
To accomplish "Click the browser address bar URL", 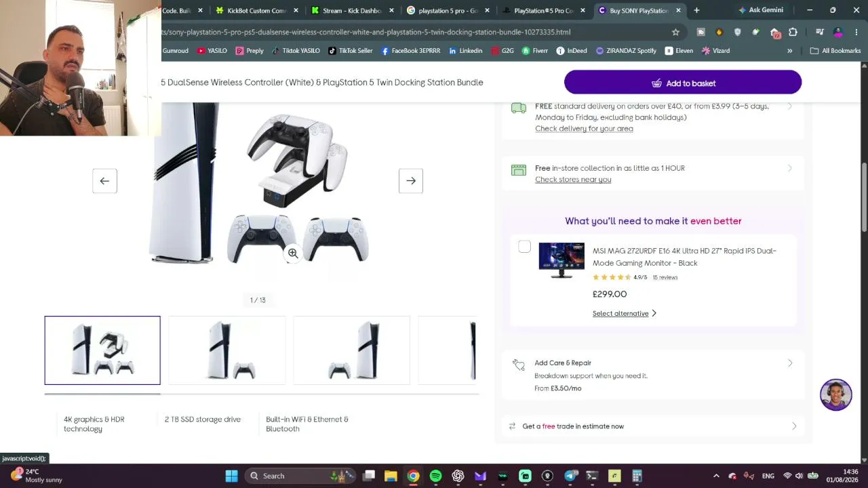I will pos(366,32).
